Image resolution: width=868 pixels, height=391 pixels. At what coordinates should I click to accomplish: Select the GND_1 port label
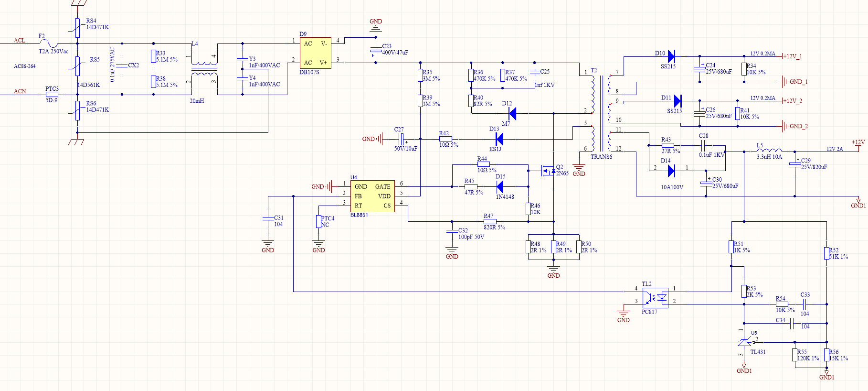(x=798, y=82)
